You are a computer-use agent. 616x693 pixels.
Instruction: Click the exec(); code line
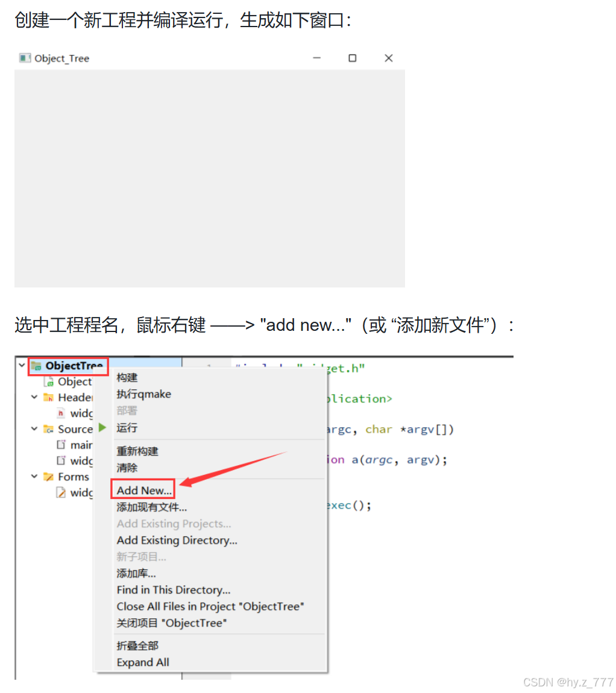(350, 506)
